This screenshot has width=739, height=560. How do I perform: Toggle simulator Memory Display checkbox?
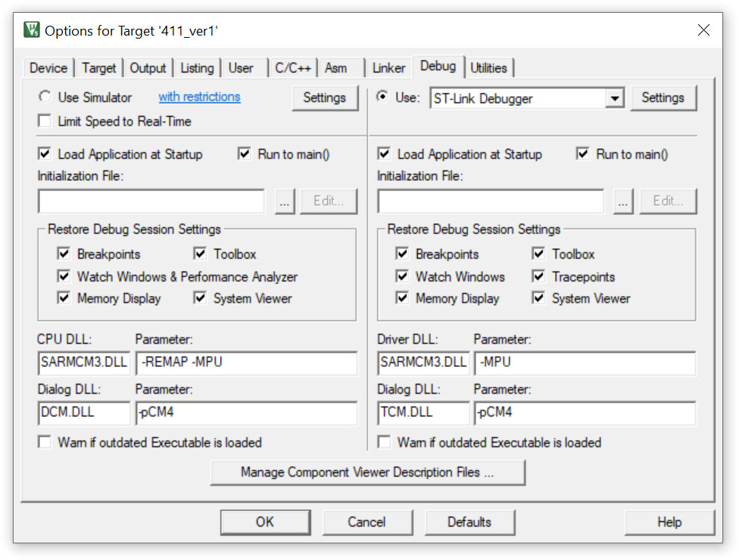64,298
